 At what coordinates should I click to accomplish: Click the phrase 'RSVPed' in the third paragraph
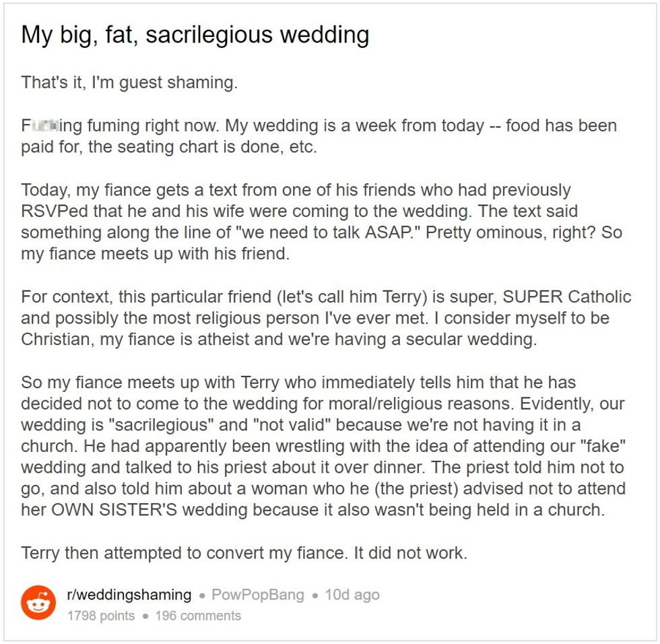pyautogui.click(x=55, y=212)
